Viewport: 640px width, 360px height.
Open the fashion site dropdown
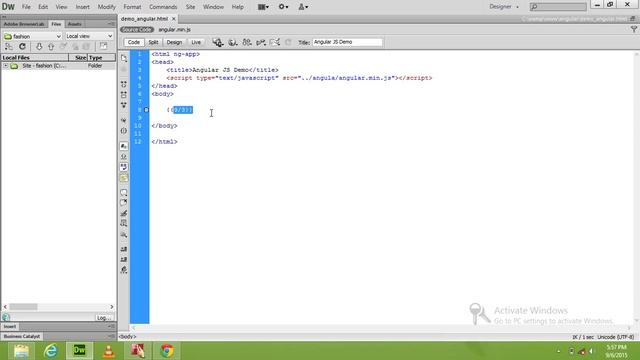coord(33,36)
